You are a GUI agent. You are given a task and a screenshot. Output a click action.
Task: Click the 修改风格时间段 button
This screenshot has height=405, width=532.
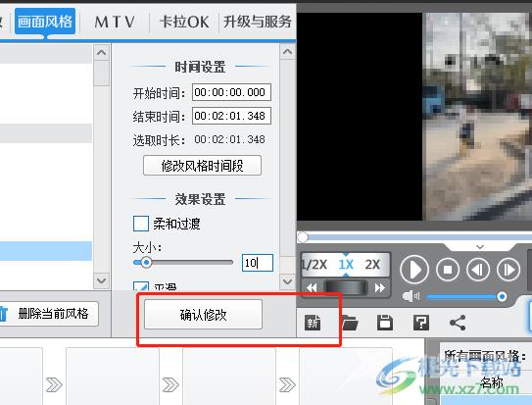click(202, 166)
